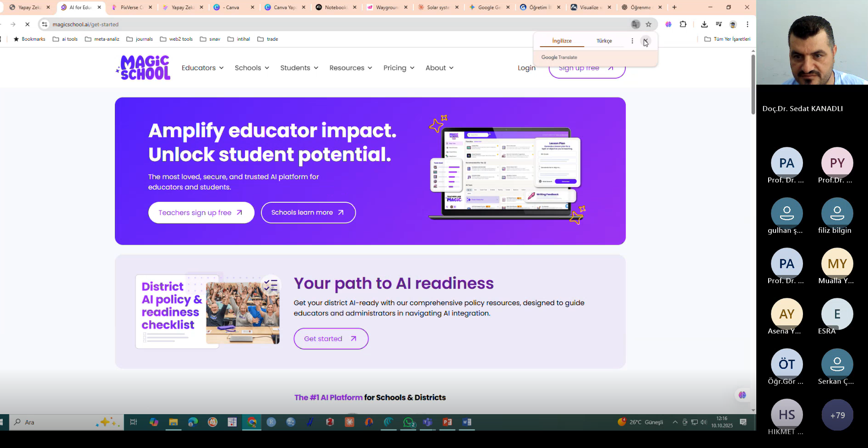The height and width of the screenshot is (448, 868).
Task: Click the MagicSchool logo
Action: click(143, 68)
